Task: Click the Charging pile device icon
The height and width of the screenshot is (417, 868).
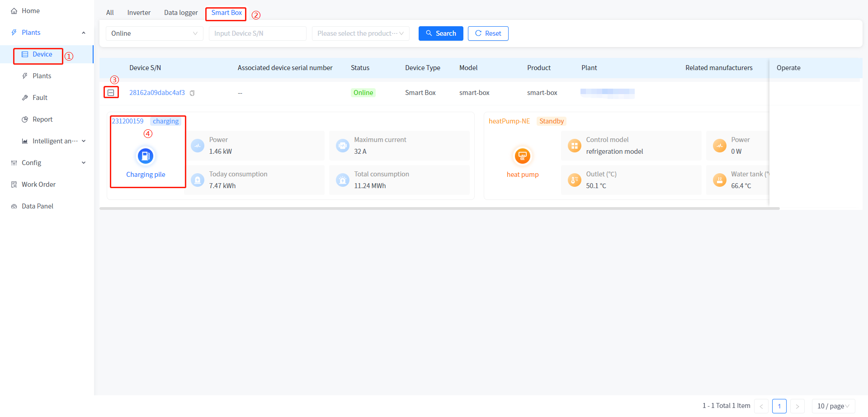Action: [146, 156]
